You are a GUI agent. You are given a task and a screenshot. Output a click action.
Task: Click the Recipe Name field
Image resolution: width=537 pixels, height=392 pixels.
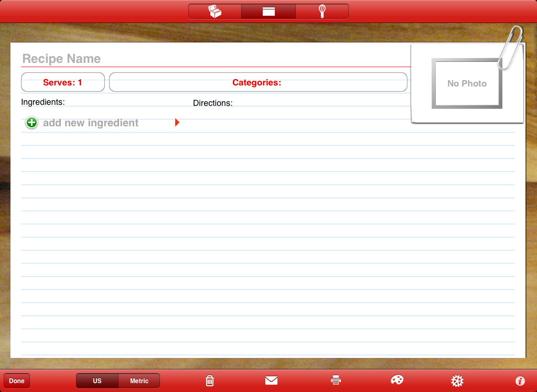pyautogui.click(x=61, y=59)
